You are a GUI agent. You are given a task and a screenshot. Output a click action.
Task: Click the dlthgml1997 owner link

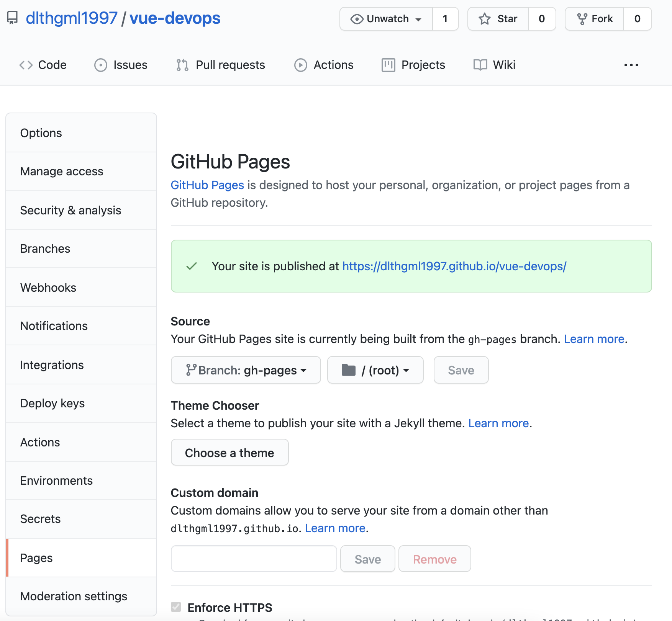[72, 18]
